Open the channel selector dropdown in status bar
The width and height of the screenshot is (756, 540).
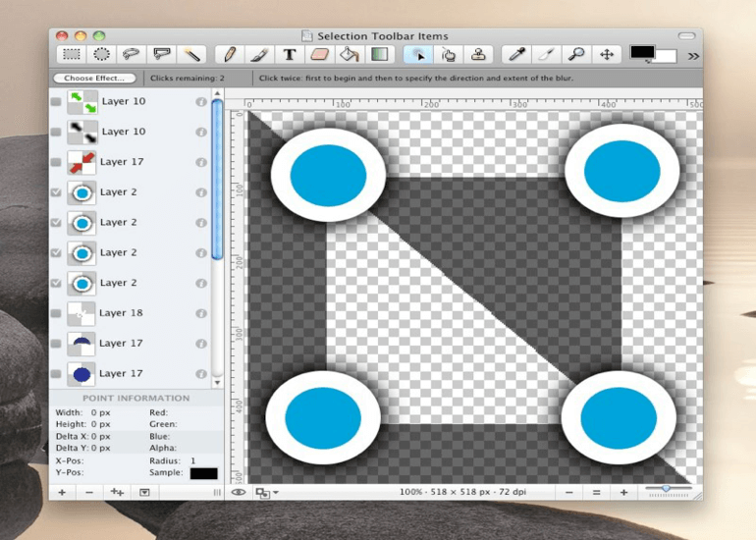[x=266, y=492]
